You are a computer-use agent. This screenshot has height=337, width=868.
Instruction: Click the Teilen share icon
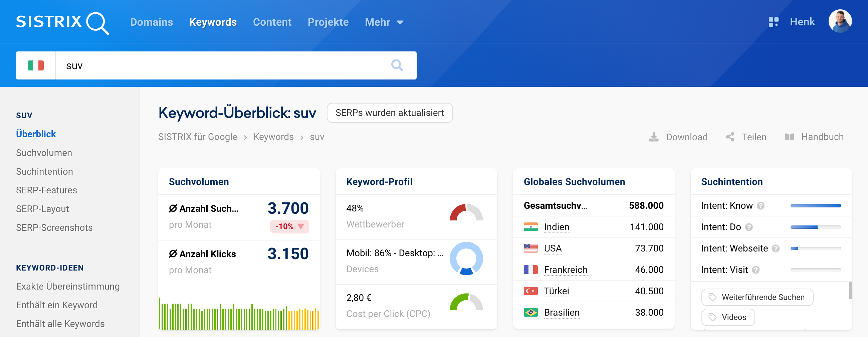[x=730, y=137]
